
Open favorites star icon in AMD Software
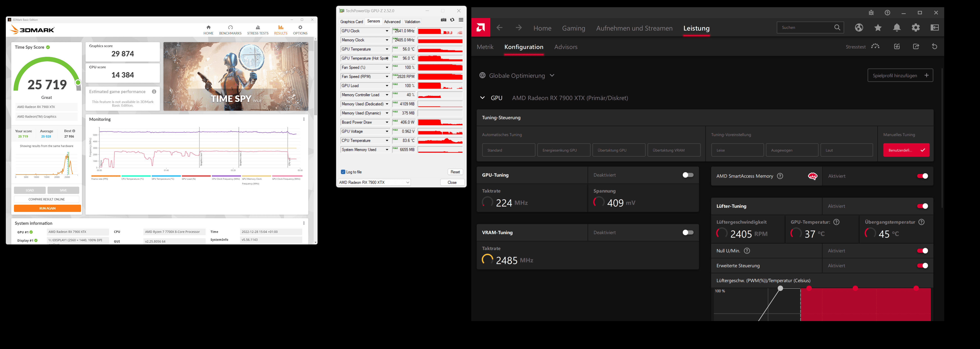point(878,28)
